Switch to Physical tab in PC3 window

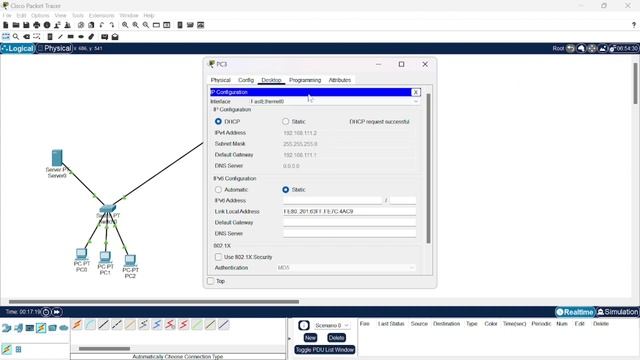(x=220, y=80)
